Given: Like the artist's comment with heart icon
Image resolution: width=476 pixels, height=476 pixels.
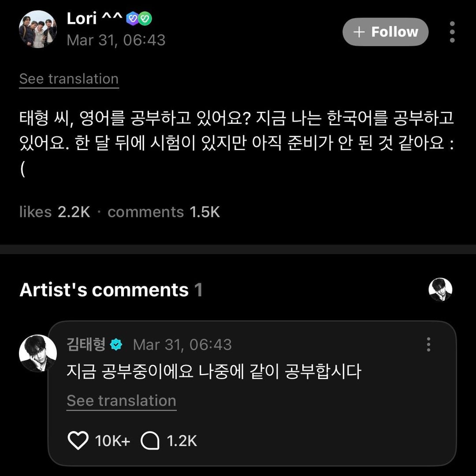Looking at the screenshot, I should [x=78, y=441].
